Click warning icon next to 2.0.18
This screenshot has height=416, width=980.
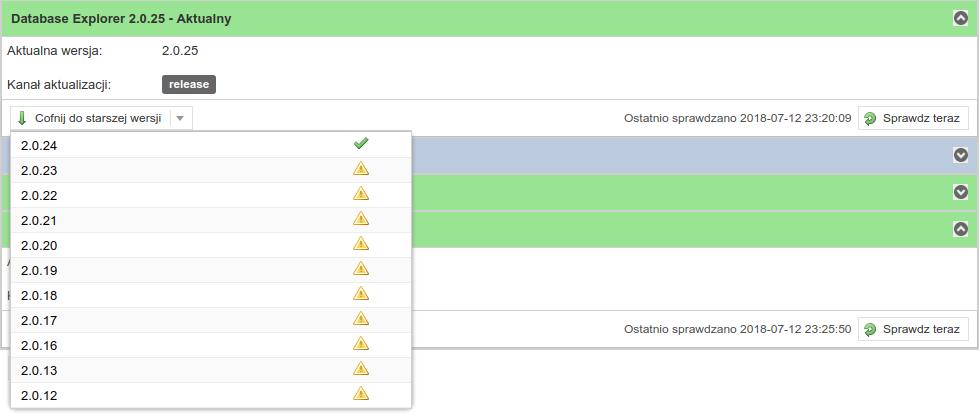tap(361, 293)
